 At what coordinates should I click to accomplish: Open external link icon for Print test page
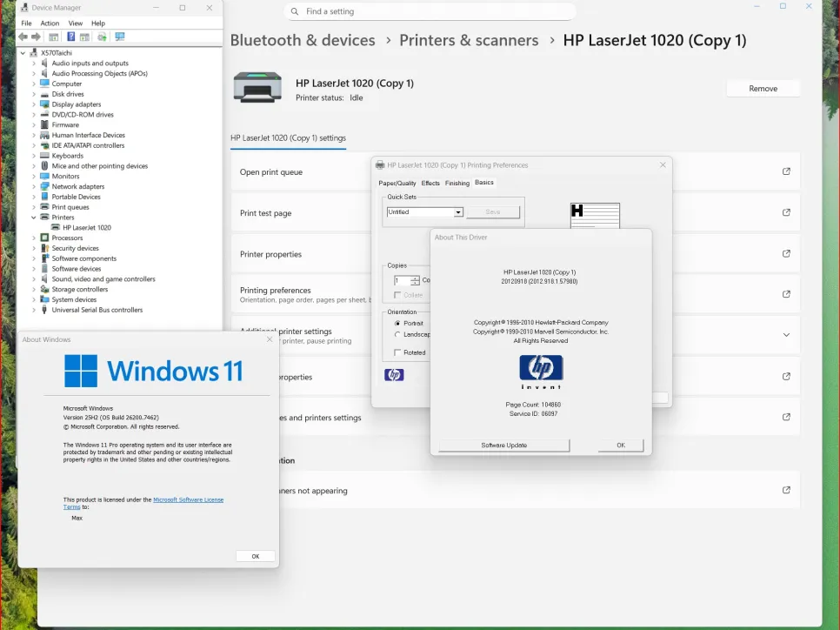(x=786, y=212)
